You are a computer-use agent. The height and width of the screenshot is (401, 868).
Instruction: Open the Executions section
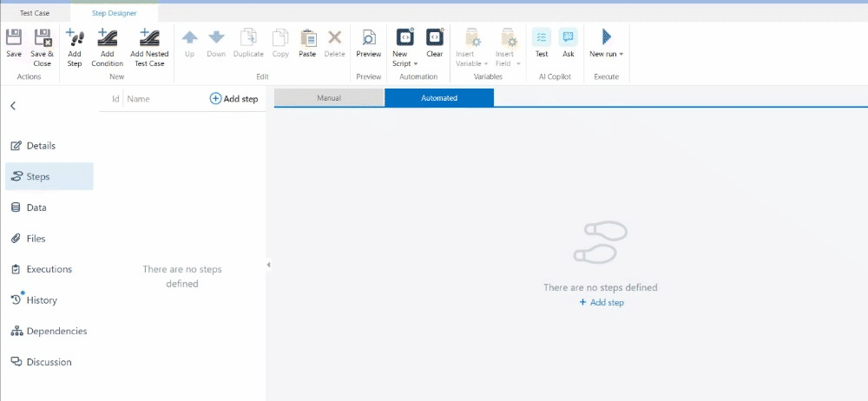pyautogui.click(x=49, y=269)
